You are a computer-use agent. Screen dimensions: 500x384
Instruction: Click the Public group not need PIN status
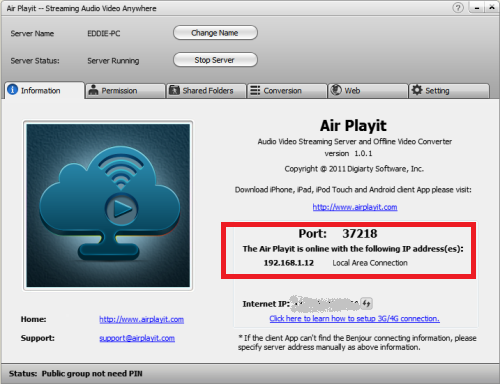point(92,374)
